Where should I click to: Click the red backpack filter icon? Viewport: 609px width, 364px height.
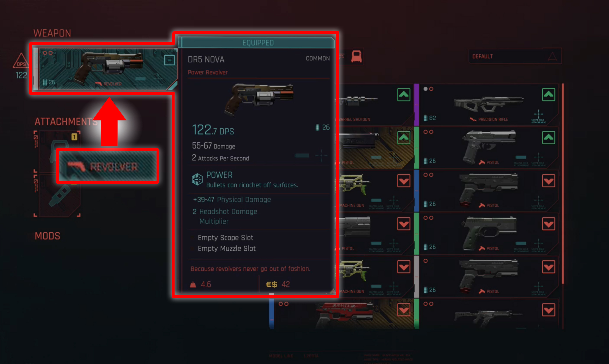pyautogui.click(x=356, y=56)
